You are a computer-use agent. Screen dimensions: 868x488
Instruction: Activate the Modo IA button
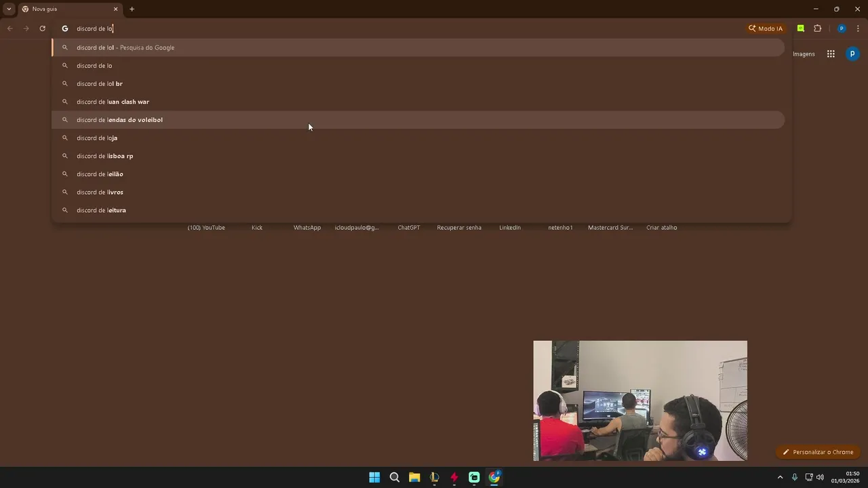click(x=766, y=28)
